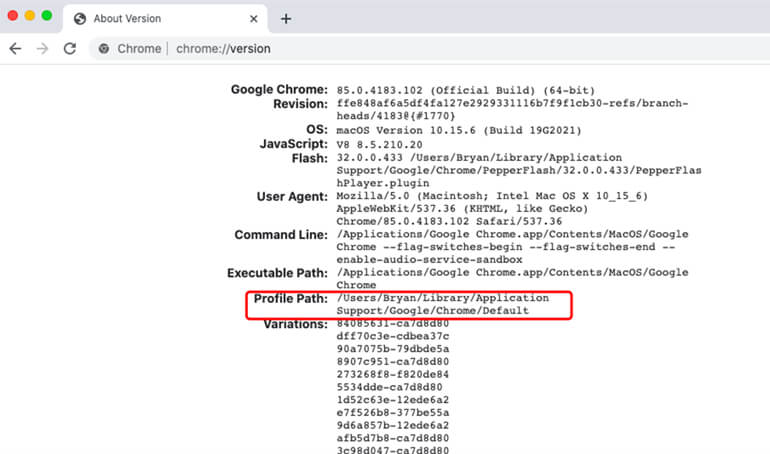Open a new tab with plus button
The width and height of the screenshot is (770, 454).
[x=286, y=19]
